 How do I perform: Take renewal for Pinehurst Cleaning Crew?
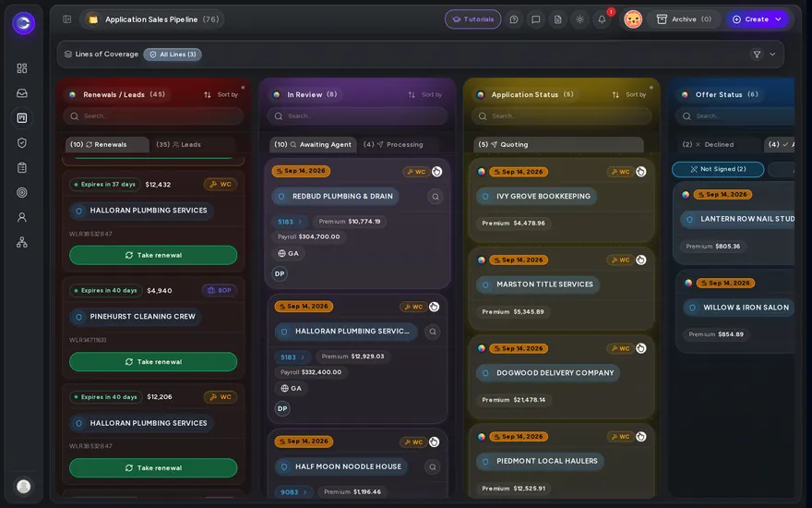click(153, 362)
